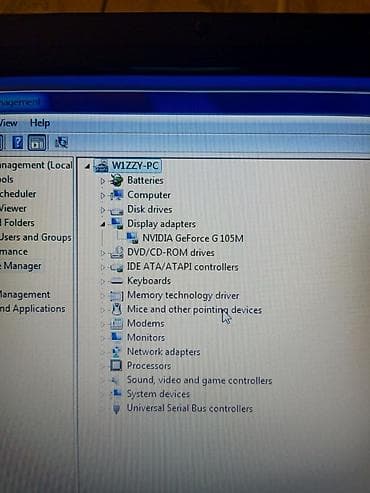Select the WIZZY-PC computer icon
Screen dimensions: 370x493
[x=101, y=166]
